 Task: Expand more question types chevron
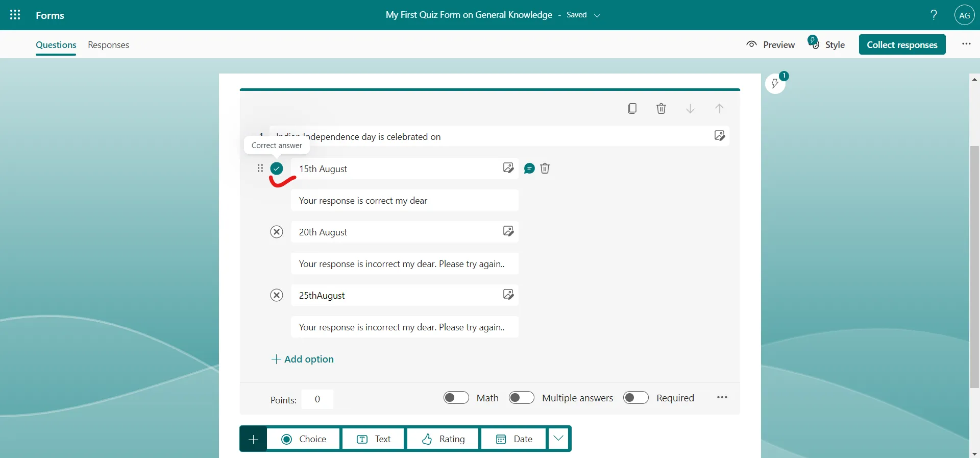[x=558, y=439]
